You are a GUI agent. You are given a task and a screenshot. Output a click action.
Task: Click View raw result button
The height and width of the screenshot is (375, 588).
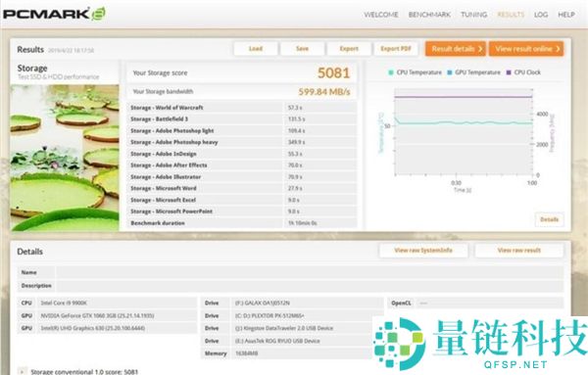pyautogui.click(x=519, y=251)
